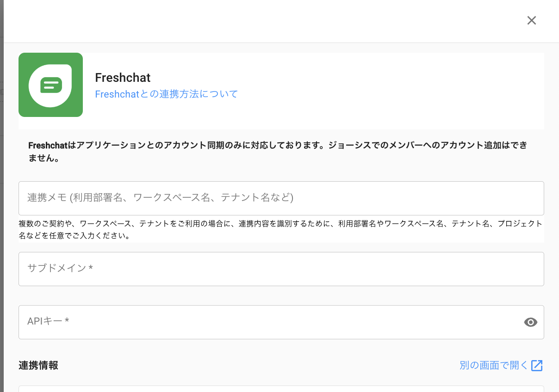Click the 連携メモ placeholder hint text
Image resolution: width=559 pixels, height=392 pixels.
[x=160, y=198]
